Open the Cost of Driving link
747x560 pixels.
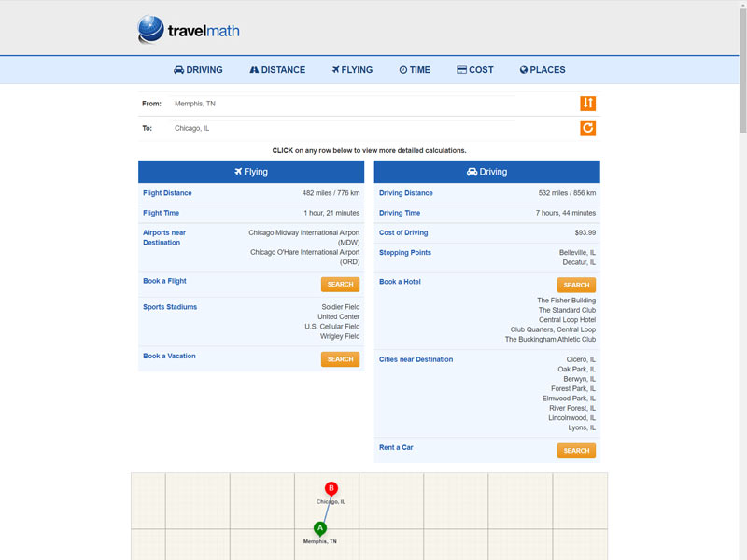point(403,232)
